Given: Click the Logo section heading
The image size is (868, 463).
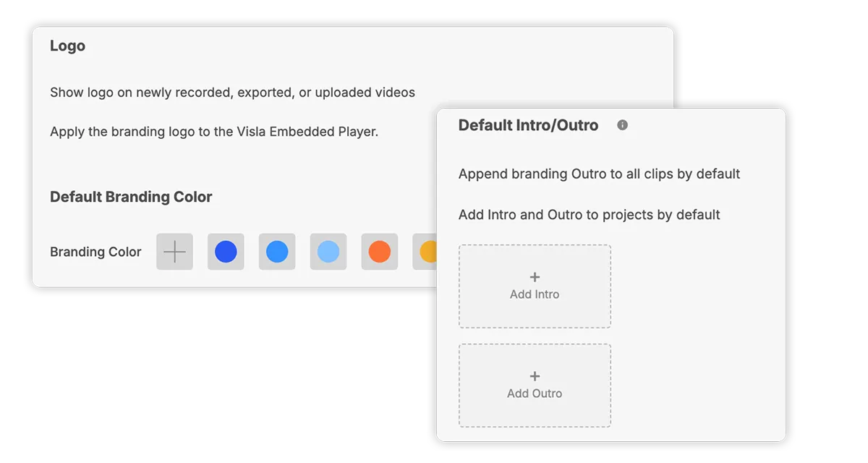Looking at the screenshot, I should (67, 46).
